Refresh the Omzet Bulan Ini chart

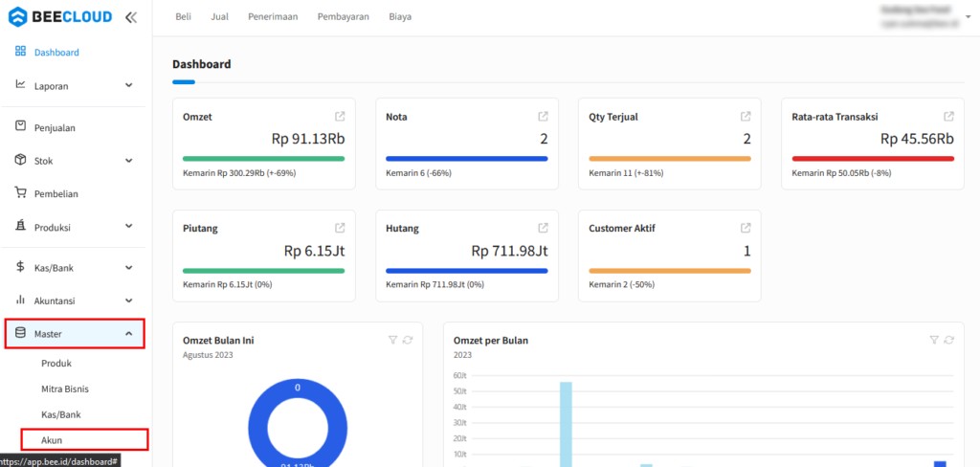(x=408, y=340)
